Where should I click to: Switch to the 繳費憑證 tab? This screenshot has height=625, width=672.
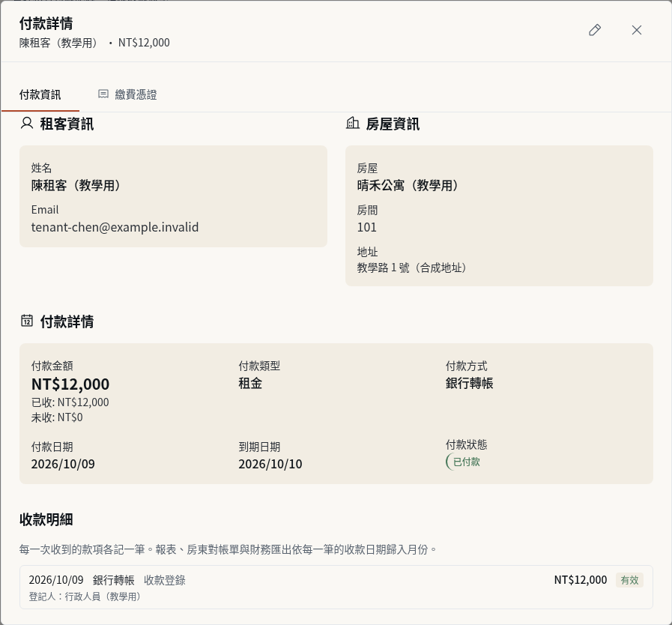point(127,94)
